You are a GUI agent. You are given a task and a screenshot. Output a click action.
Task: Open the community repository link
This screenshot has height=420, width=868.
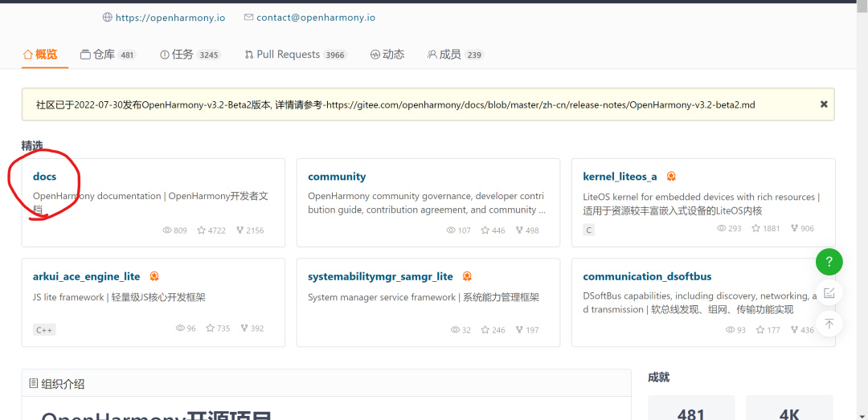(337, 177)
